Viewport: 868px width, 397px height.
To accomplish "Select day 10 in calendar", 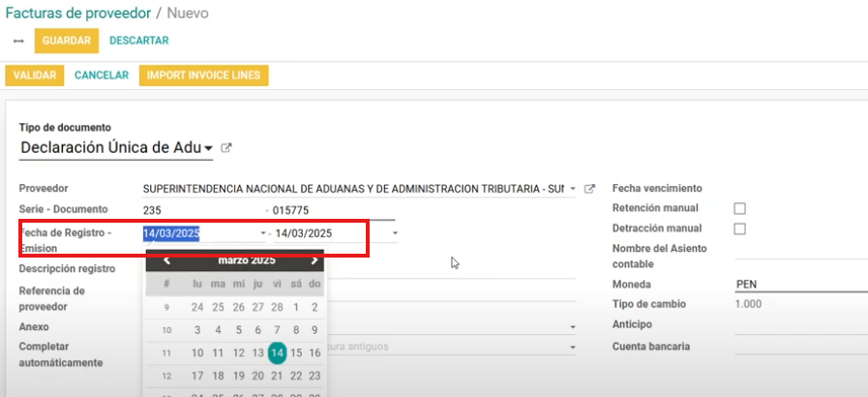I will (x=197, y=352).
